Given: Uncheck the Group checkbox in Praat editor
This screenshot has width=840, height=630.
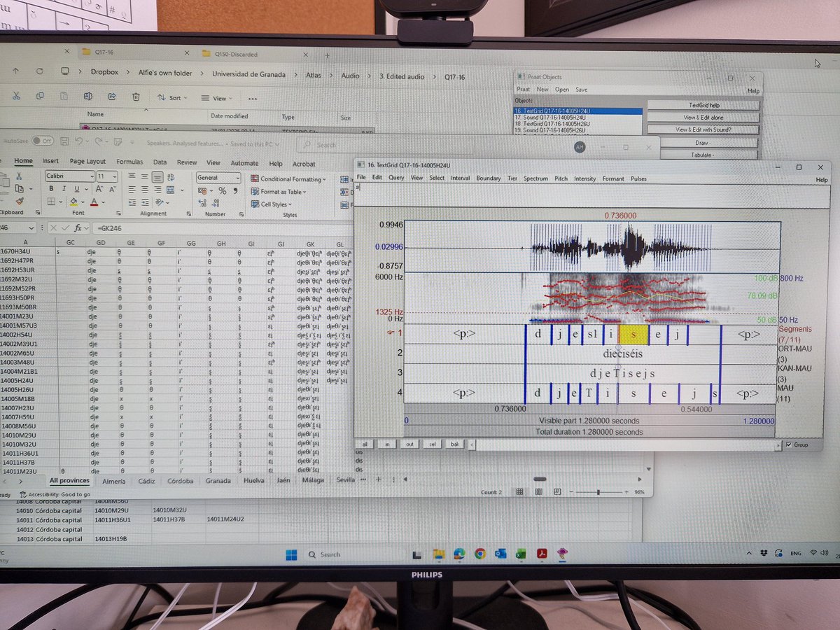Looking at the screenshot, I should click(790, 444).
